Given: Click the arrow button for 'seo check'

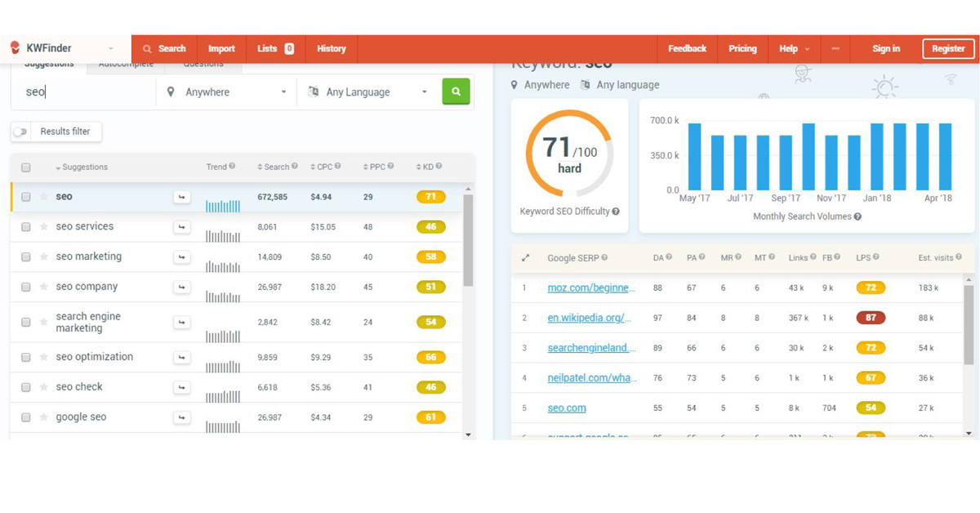Looking at the screenshot, I should point(181,387).
